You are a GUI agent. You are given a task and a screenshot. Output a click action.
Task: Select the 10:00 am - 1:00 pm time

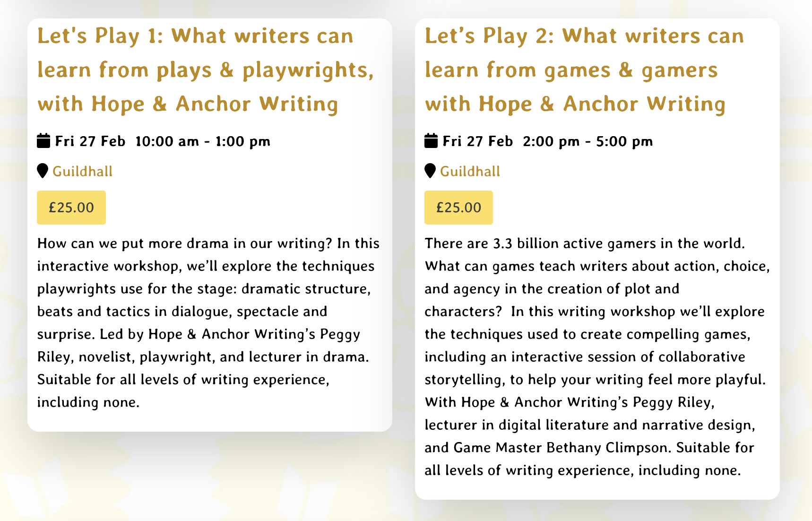[203, 141]
